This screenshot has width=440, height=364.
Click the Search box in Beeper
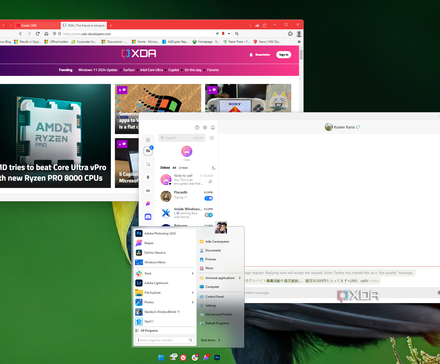point(182,138)
